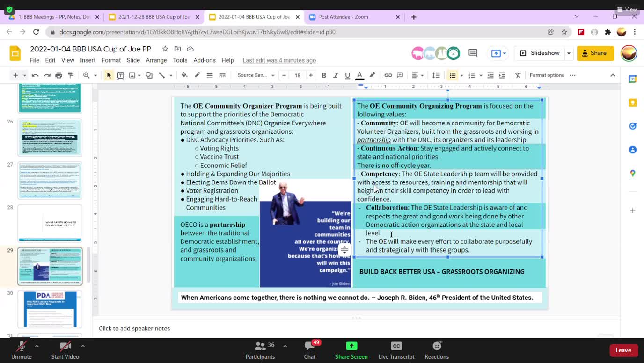Select the Text box tool

[121, 75]
